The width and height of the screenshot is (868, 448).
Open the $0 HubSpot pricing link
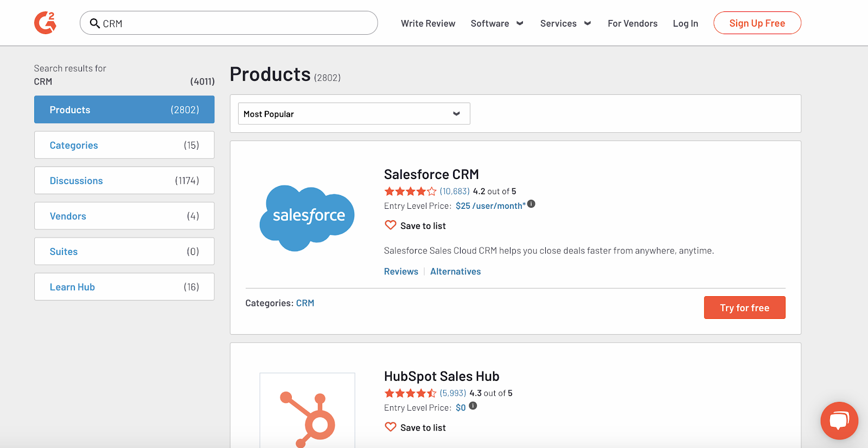point(461,408)
